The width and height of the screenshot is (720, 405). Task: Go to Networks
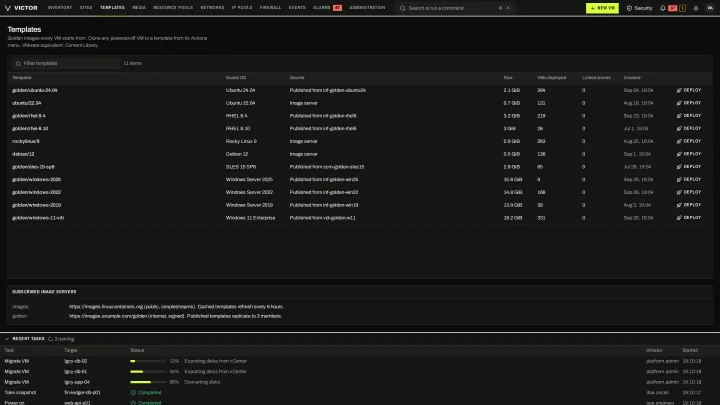[212, 8]
